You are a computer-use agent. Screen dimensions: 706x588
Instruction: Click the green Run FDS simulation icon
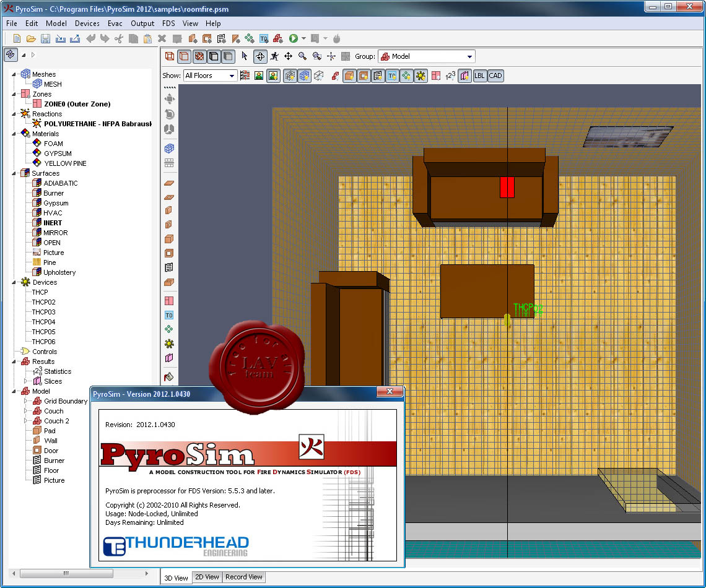(294, 39)
